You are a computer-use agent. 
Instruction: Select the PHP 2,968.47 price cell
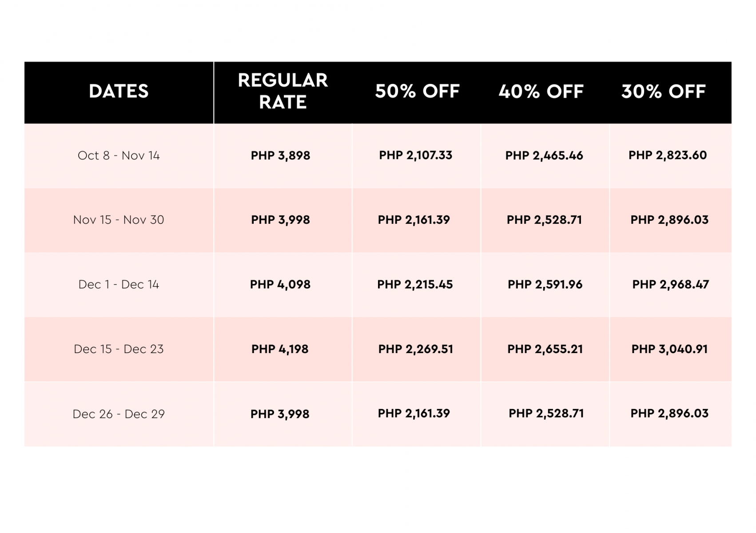point(670,284)
